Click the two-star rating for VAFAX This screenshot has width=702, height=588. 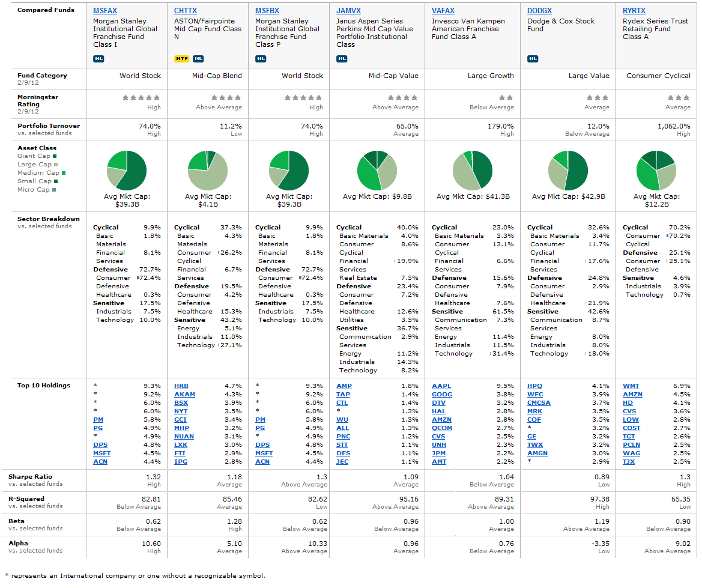coord(506,98)
